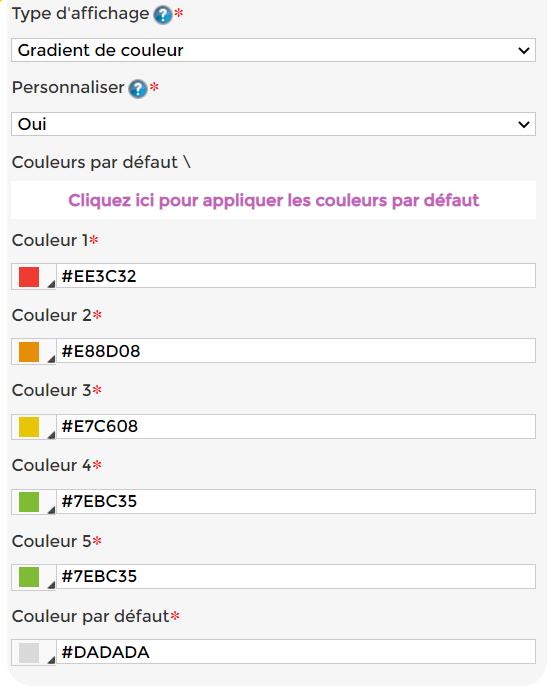Click help icon beside Personnaliser
The image size is (552, 690).
tap(138, 89)
